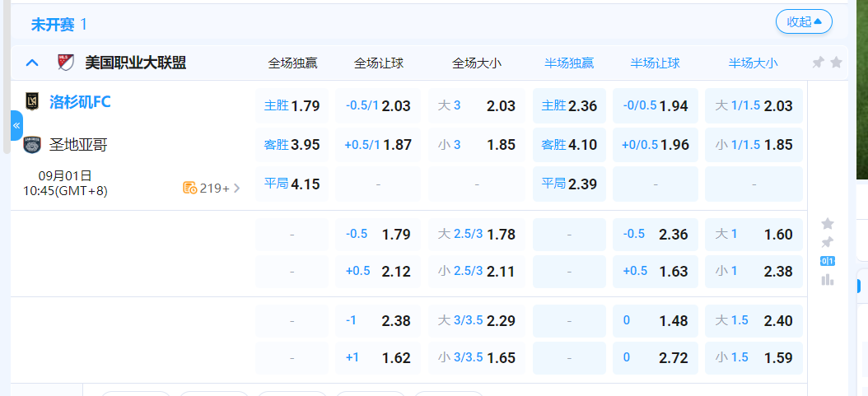
Task: Expand the 219+ more markets arrow
Action: (x=237, y=188)
